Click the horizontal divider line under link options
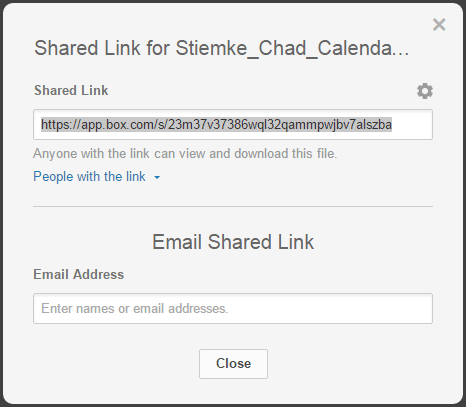 click(x=233, y=207)
